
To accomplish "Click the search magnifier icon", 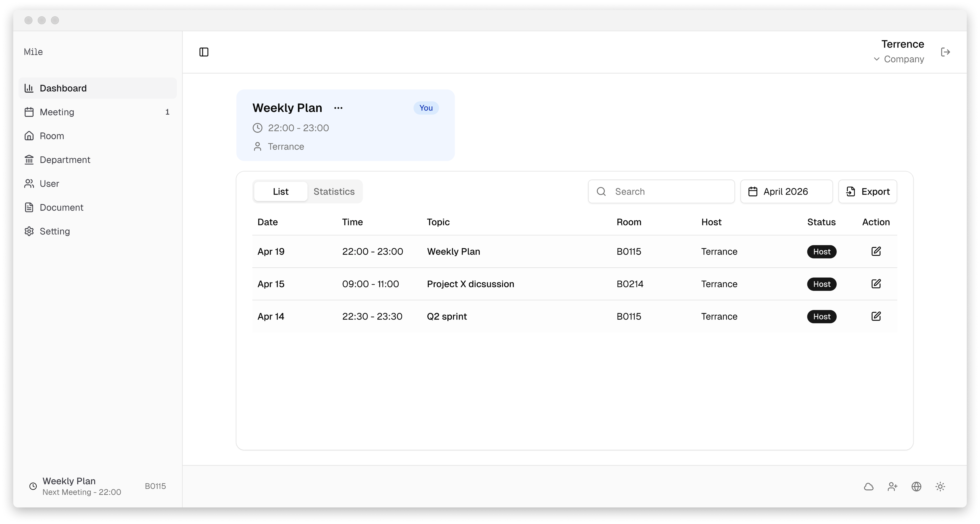I will (x=601, y=191).
